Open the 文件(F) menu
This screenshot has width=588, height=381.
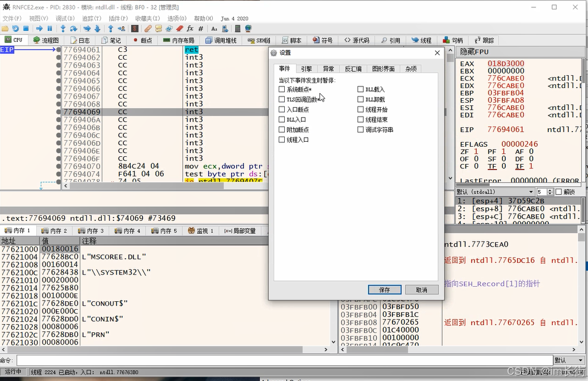[x=12, y=18]
